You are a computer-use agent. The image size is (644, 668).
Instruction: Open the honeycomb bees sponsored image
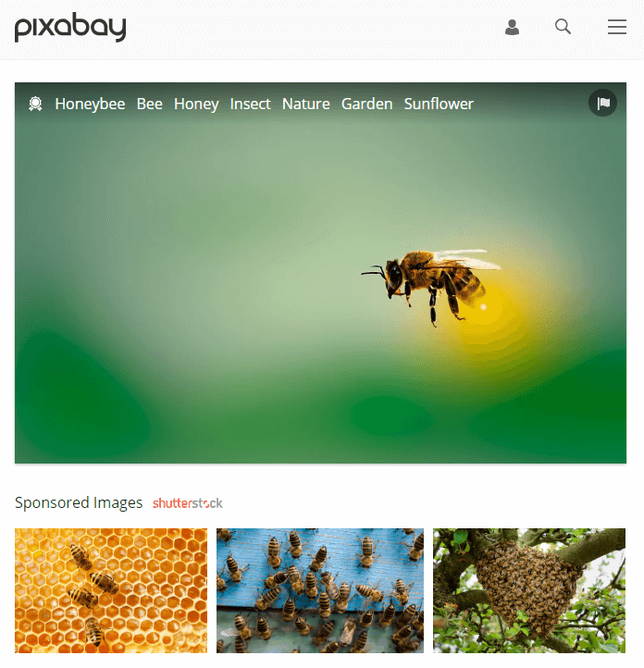111,590
